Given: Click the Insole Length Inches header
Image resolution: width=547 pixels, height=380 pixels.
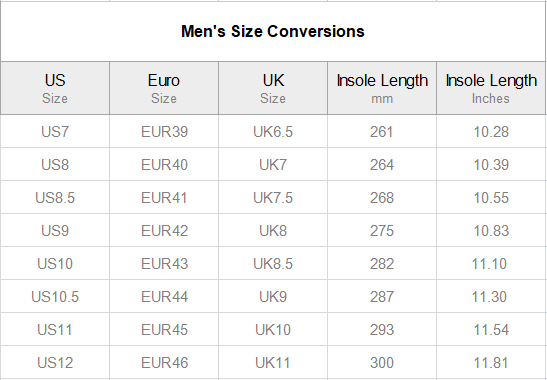Looking at the screenshot, I should tap(491, 88).
